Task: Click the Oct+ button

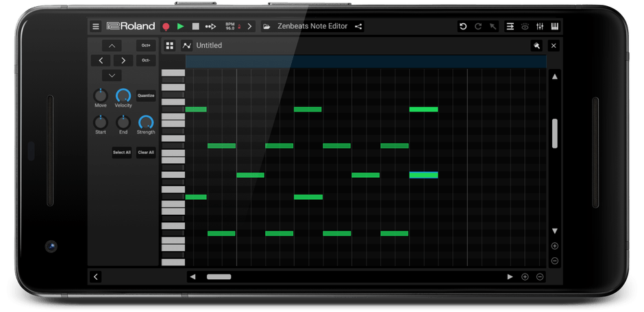Action: [x=145, y=46]
